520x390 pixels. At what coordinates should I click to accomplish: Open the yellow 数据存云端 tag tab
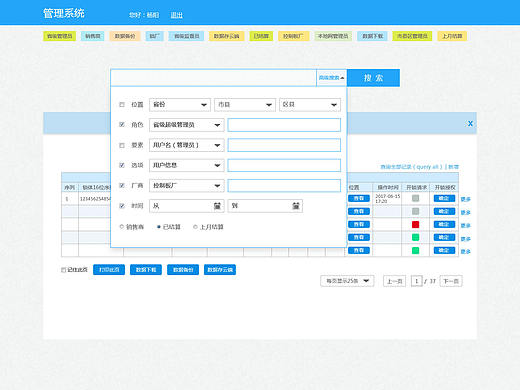click(226, 36)
